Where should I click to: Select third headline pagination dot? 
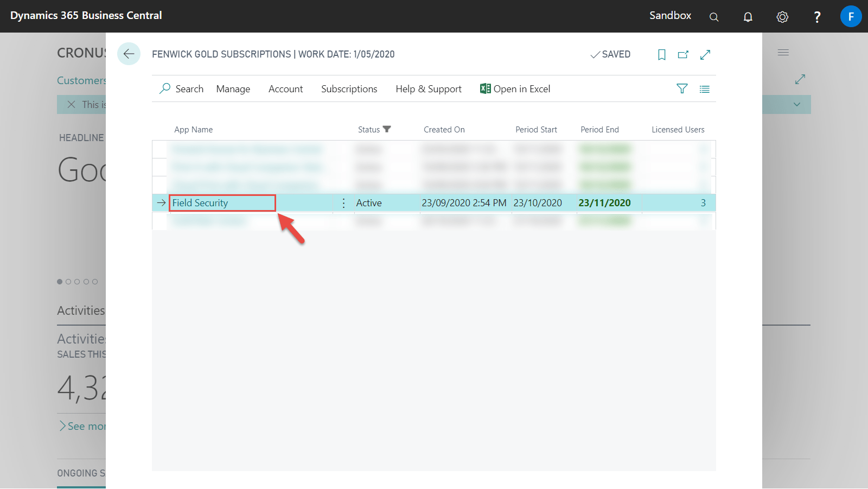(x=77, y=282)
